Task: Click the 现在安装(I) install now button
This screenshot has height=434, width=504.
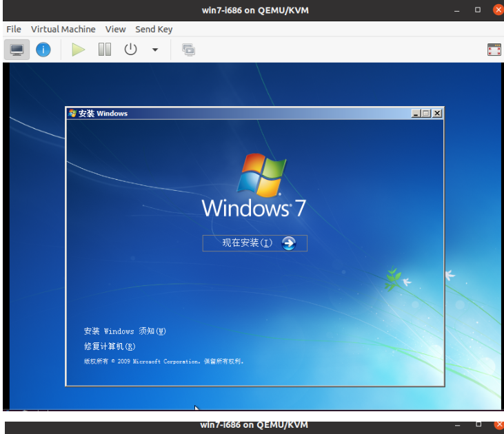Action: 254,243
